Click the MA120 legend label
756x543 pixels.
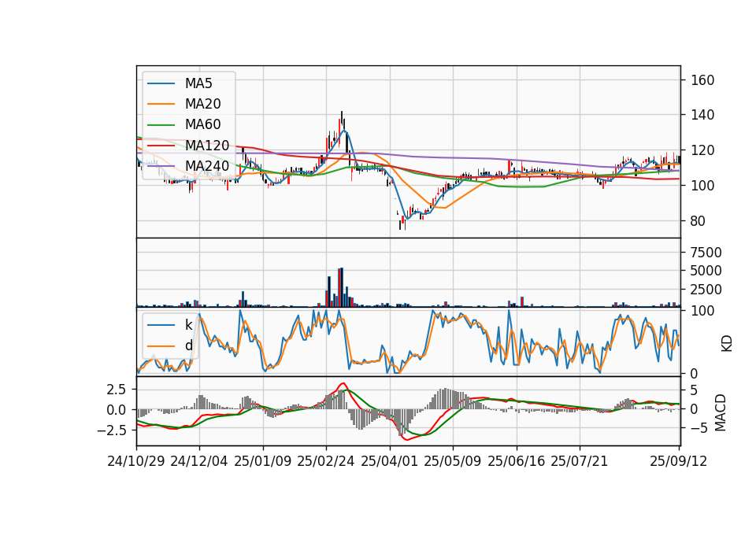(x=207, y=145)
